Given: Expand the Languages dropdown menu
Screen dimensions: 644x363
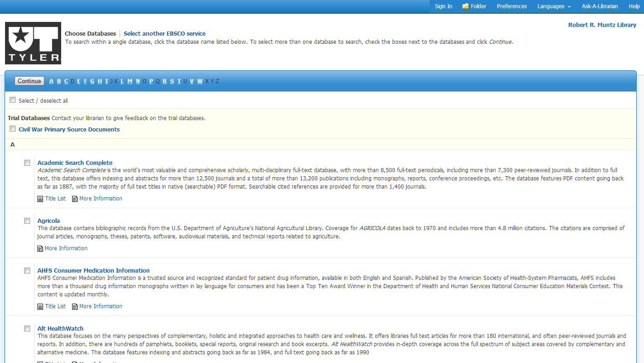Looking at the screenshot, I should point(554,6).
